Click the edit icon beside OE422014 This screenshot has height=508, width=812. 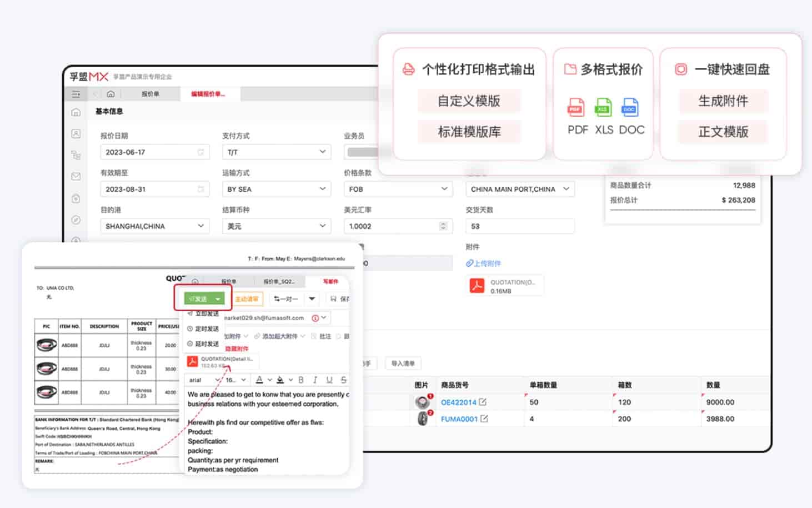pos(483,402)
